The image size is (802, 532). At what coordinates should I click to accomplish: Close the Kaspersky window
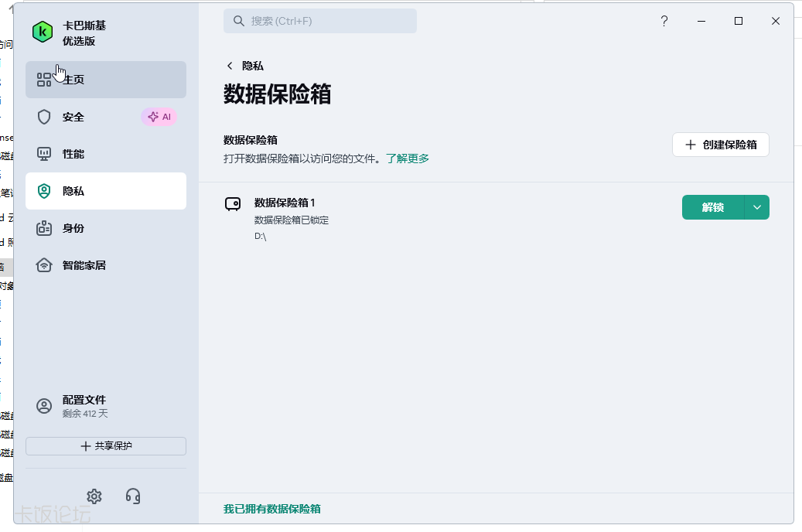pyautogui.click(x=776, y=21)
